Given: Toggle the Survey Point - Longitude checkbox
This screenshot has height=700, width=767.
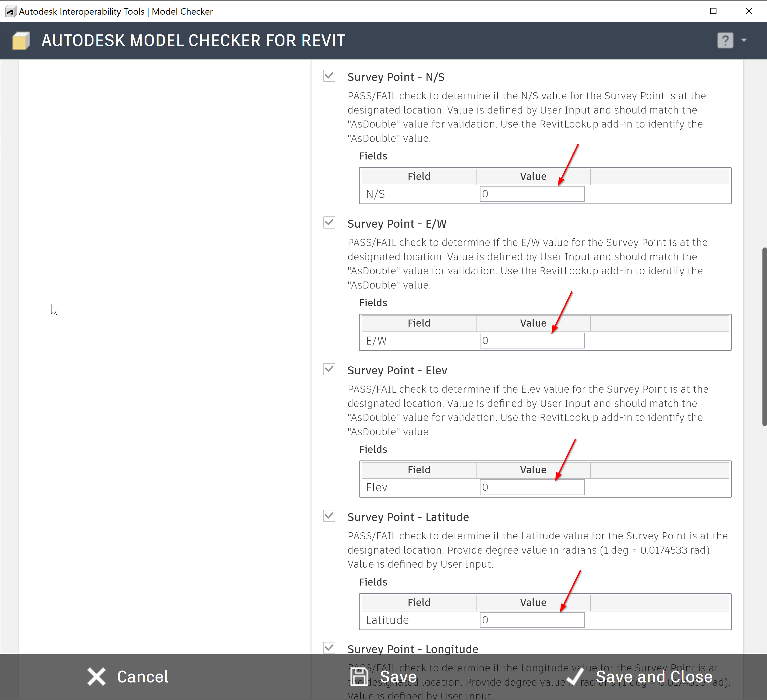Looking at the screenshot, I should click(x=329, y=648).
